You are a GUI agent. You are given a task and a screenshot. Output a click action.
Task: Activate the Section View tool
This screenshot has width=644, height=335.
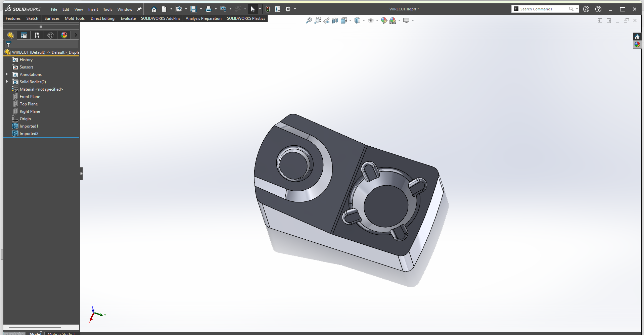[x=335, y=21]
